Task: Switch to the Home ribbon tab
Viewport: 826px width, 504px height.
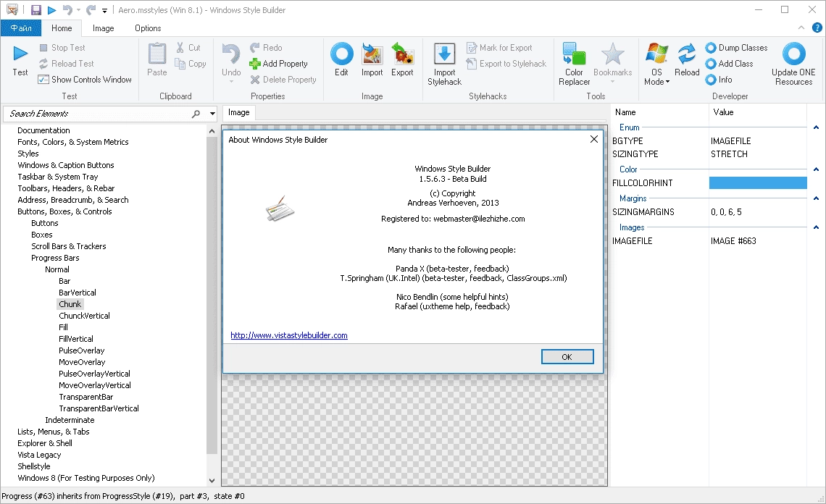Action: pos(62,28)
